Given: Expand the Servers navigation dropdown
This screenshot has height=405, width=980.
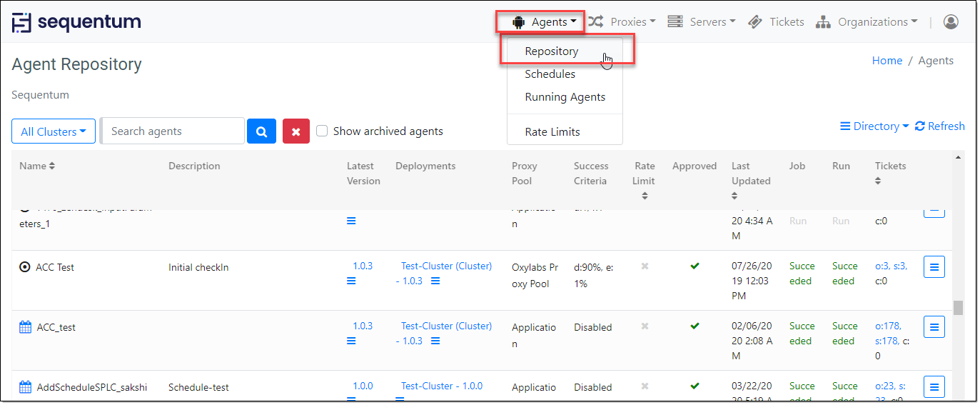Looking at the screenshot, I should [x=702, y=22].
